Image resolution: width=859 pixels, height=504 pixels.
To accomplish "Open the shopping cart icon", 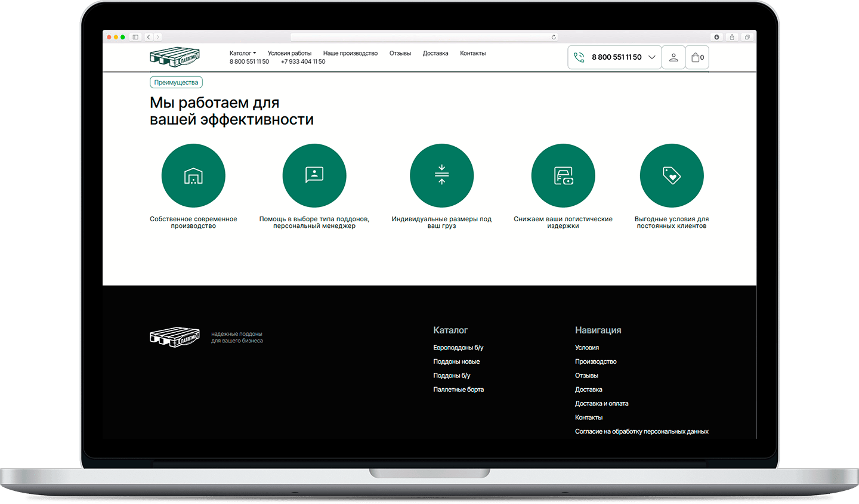I will (x=697, y=57).
